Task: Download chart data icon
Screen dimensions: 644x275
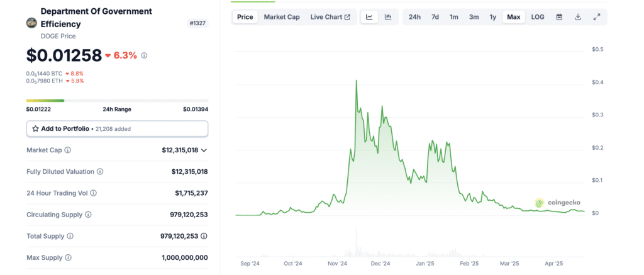Action: click(578, 17)
